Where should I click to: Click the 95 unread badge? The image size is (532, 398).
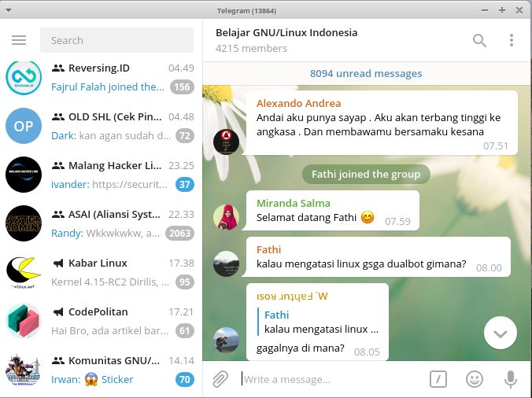tap(185, 282)
